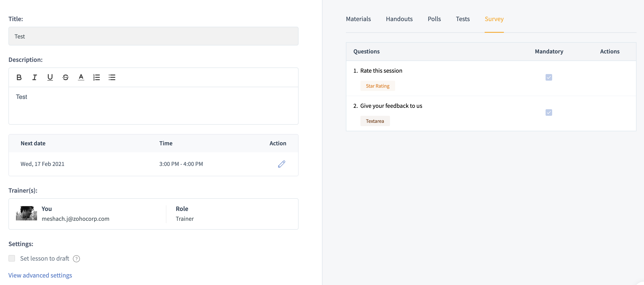Focus the Description text area
The height and width of the screenshot is (285, 644).
click(x=153, y=105)
